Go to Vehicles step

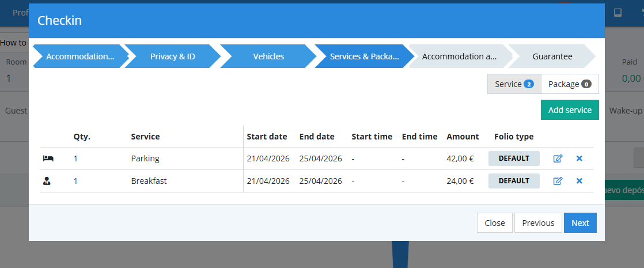268,56
